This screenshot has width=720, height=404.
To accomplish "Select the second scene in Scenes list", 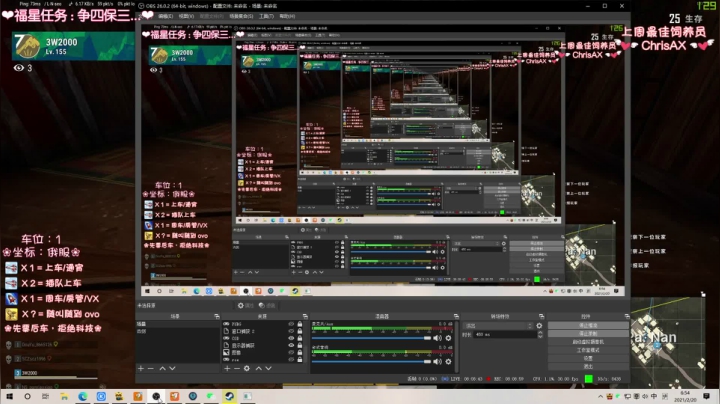I will tap(177, 331).
